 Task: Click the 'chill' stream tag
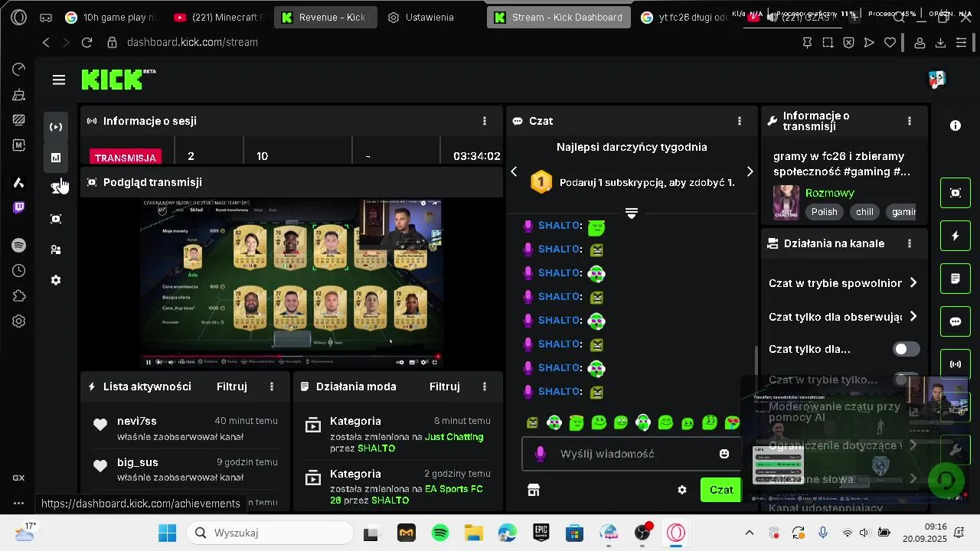point(864,212)
